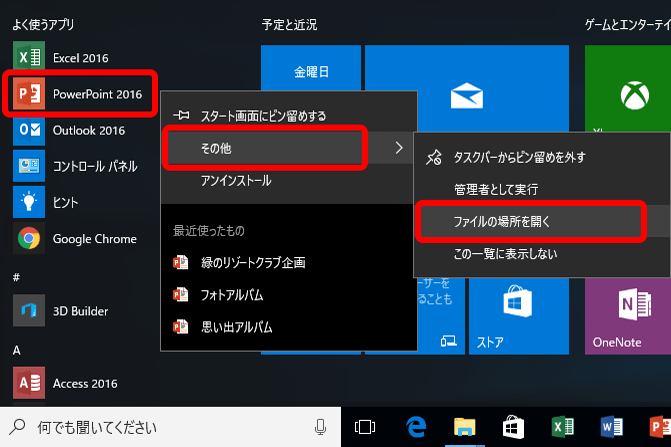671x447 pixels.
Task: Launch Access 2016 from the app list
Action: pos(79,383)
